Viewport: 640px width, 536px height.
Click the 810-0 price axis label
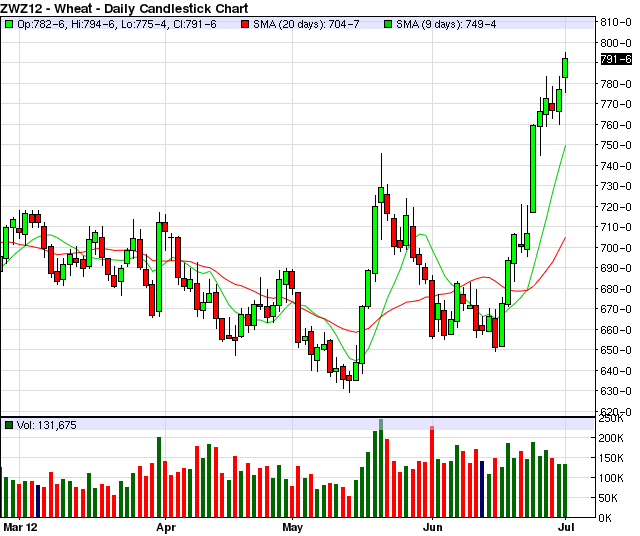(x=616, y=22)
